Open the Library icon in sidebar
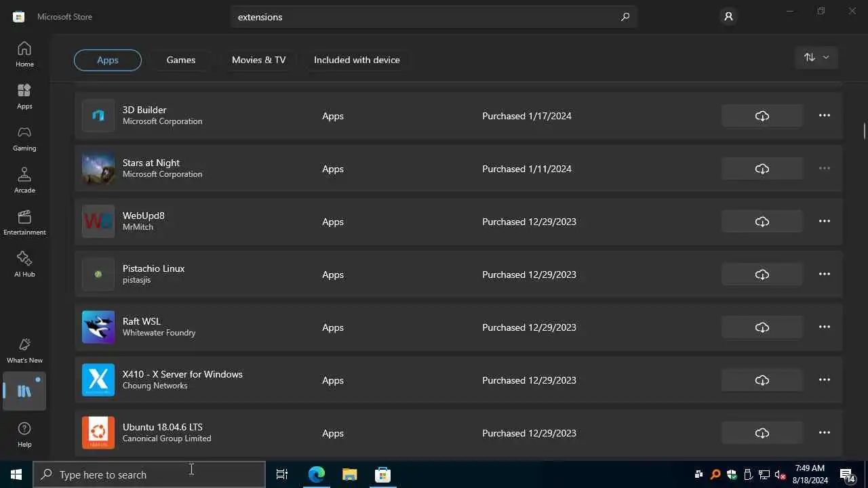Viewport: 868px width, 488px height. 24,391
